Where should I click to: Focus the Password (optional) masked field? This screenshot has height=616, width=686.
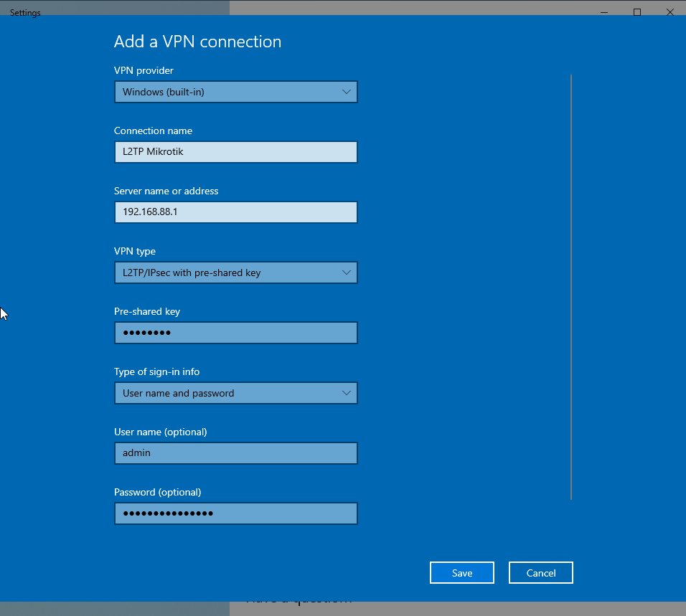[235, 513]
